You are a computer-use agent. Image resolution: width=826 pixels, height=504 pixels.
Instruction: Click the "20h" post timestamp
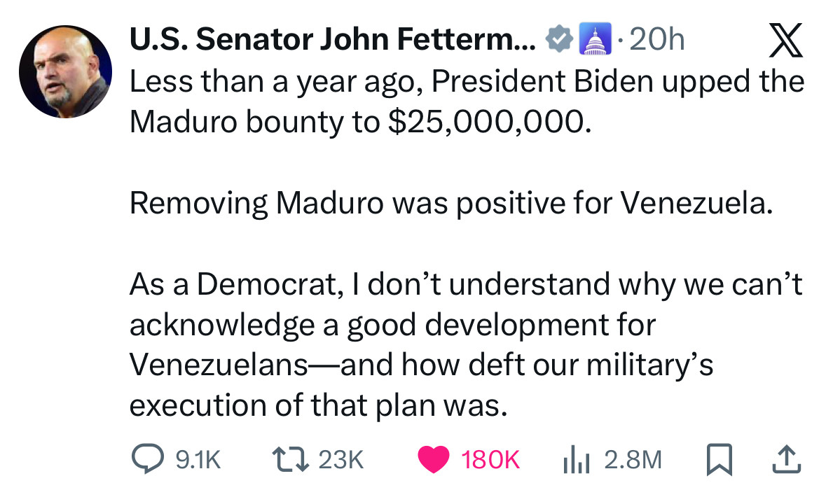pyautogui.click(x=657, y=41)
